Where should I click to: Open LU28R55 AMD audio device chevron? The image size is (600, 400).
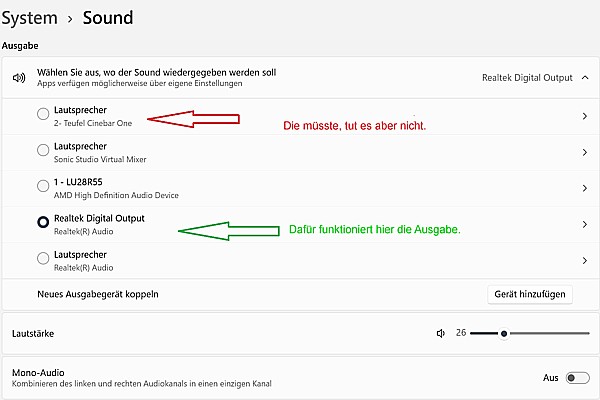click(585, 188)
